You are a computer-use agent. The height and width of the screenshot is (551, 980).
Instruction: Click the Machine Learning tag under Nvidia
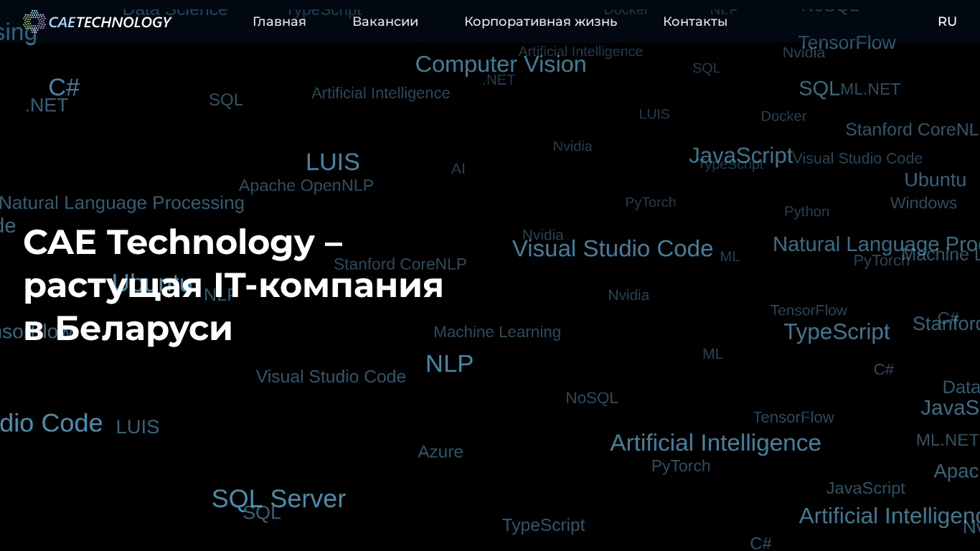tap(497, 331)
